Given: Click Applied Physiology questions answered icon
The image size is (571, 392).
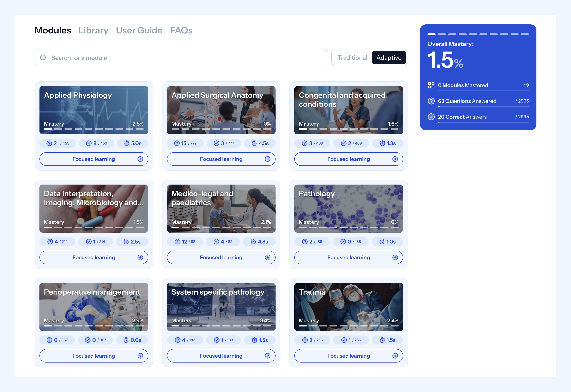Looking at the screenshot, I should click(x=49, y=143).
